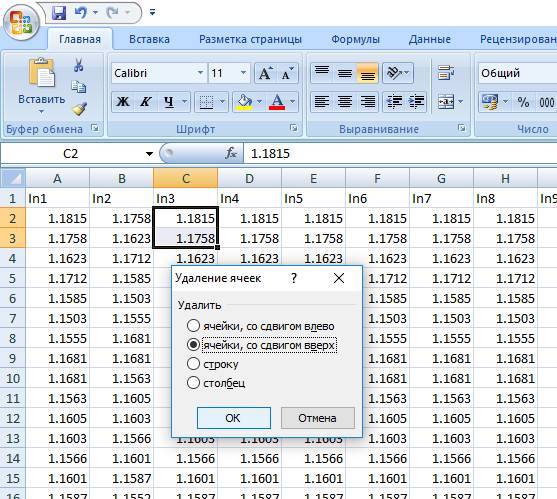Viewport: 557px width, 499px height.
Task: Click the increase font size icon
Action: coord(266,74)
